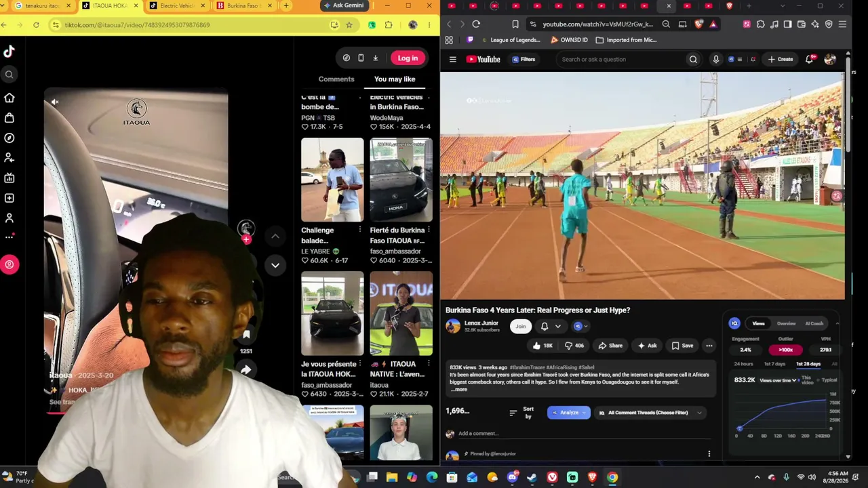Like the Burkina Faso video

(542, 346)
